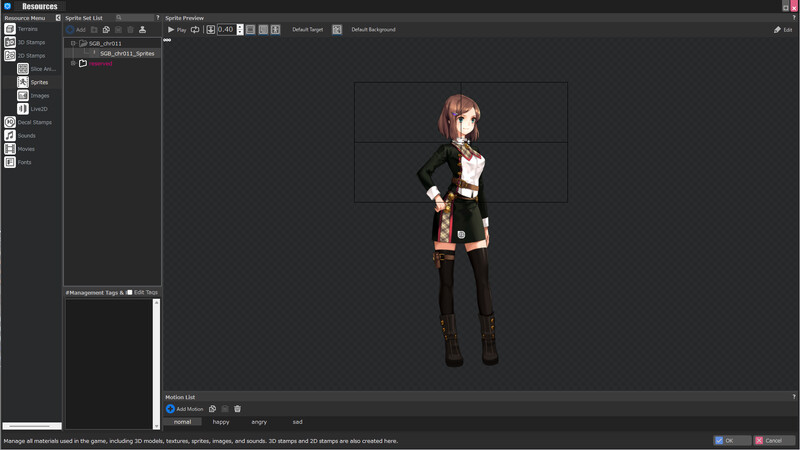The height and width of the screenshot is (450, 800).
Task: Select the Sprites resource entry
Action: 33,82
